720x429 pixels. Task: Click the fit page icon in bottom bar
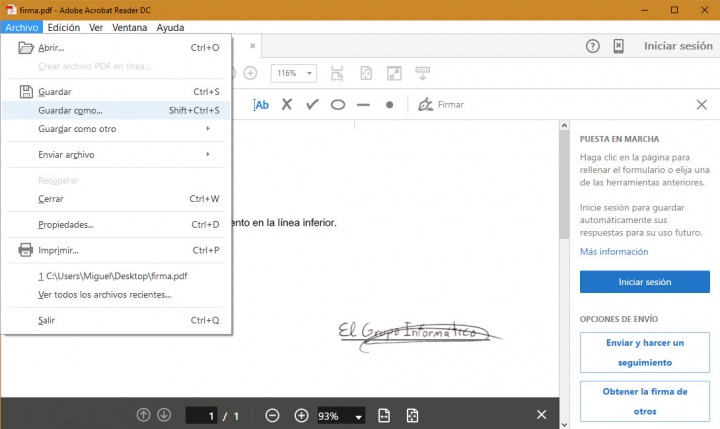412,416
